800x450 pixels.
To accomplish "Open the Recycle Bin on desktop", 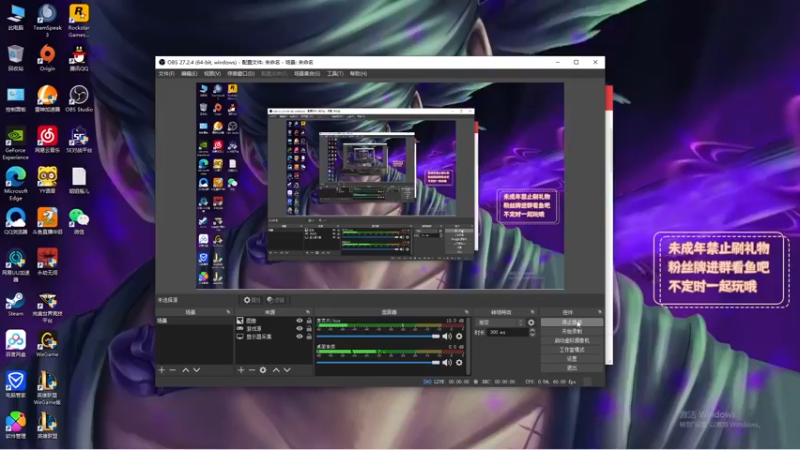I will pos(15,58).
